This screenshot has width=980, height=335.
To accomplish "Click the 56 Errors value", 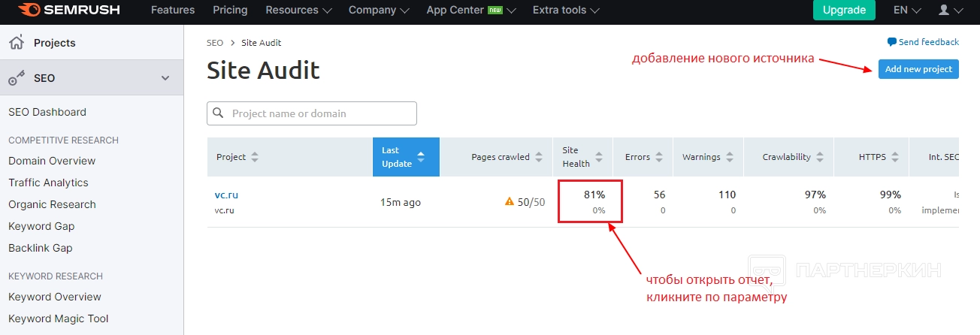I will click(659, 195).
